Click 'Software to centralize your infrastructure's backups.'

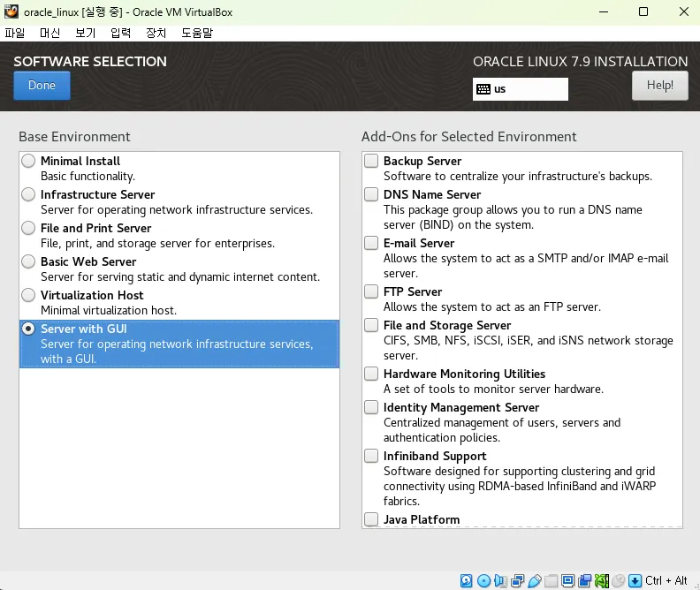click(518, 176)
